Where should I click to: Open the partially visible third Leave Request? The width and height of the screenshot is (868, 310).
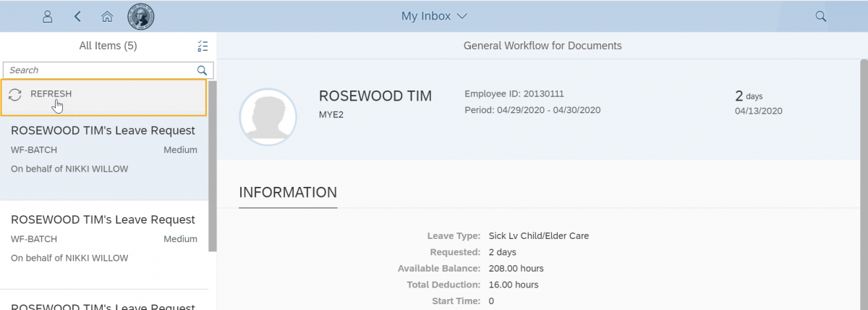click(103, 305)
